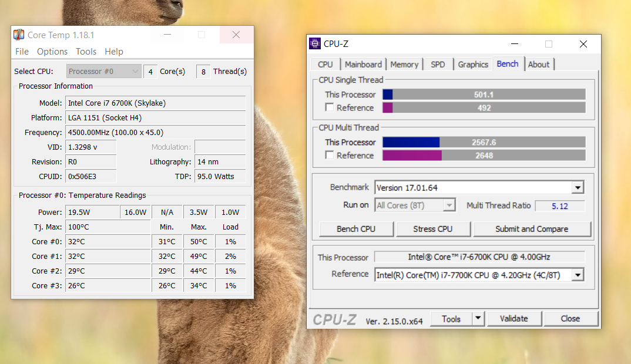
Task: Start the Stress CPU test
Action: coord(433,229)
